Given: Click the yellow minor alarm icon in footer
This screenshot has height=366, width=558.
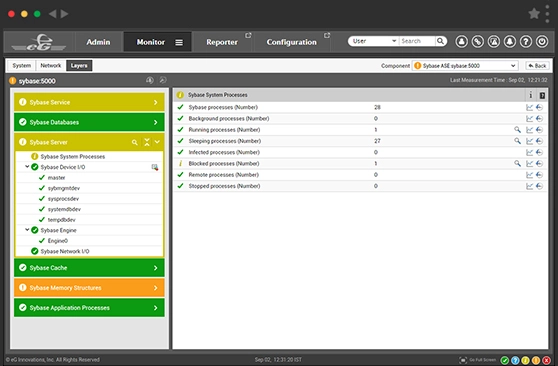Looking at the screenshot, I should [525, 360].
